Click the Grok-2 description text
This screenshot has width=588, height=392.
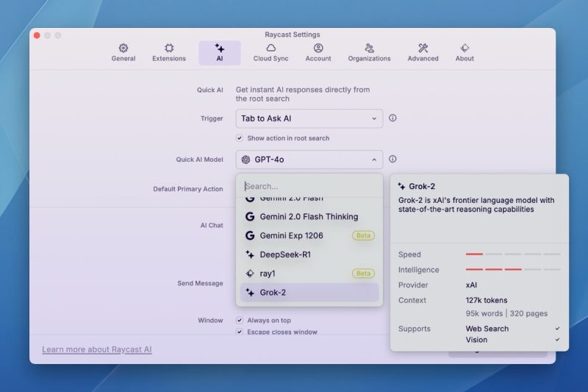click(x=476, y=204)
